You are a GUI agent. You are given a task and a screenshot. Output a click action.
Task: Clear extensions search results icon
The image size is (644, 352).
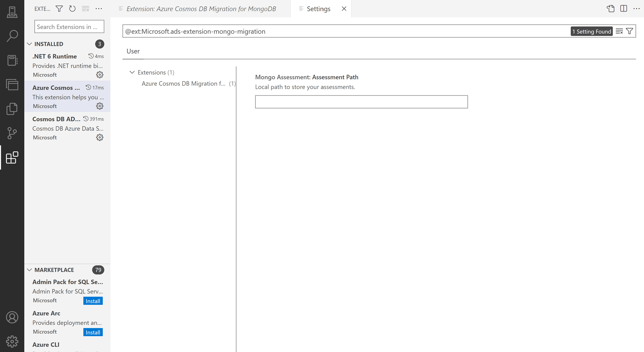click(86, 9)
